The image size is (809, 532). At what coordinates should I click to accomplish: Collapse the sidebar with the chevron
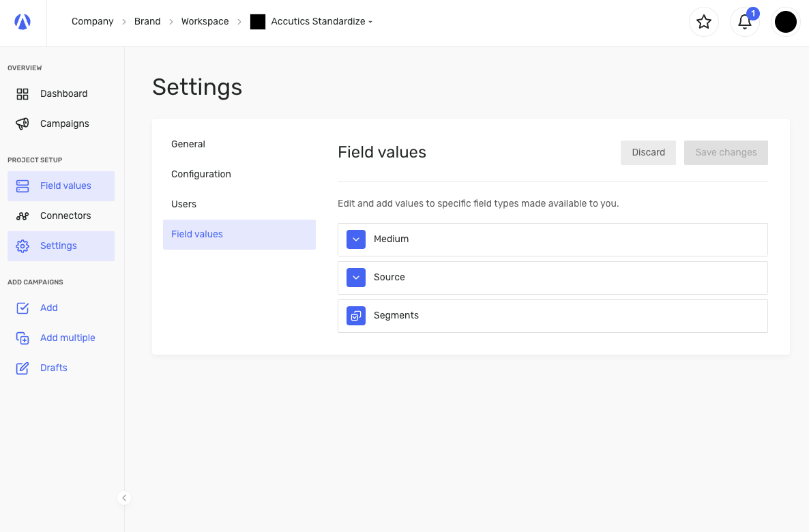124,498
